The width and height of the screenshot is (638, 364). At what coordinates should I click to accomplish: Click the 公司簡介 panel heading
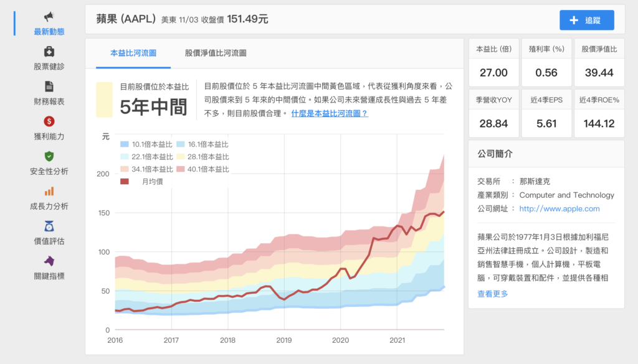[x=495, y=154]
